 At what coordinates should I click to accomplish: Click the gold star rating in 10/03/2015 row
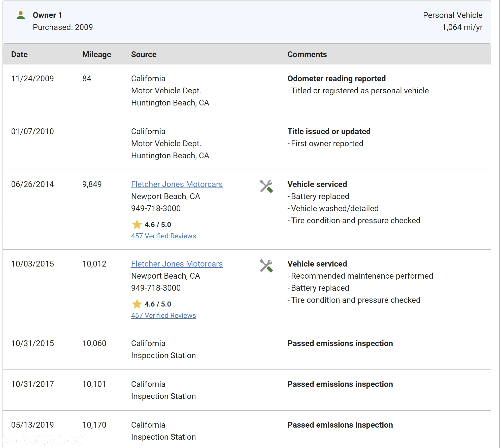[x=137, y=304]
